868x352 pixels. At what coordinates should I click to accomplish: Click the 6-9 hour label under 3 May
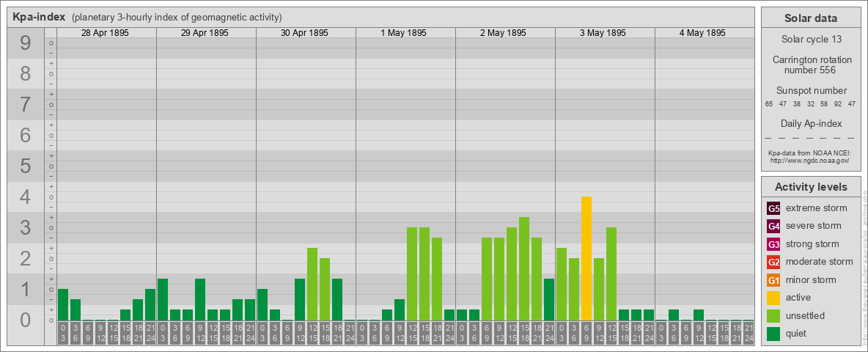(x=586, y=334)
